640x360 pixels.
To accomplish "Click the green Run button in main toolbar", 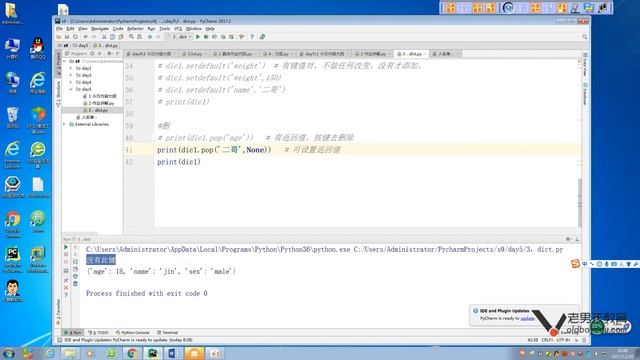I will click(x=198, y=37).
